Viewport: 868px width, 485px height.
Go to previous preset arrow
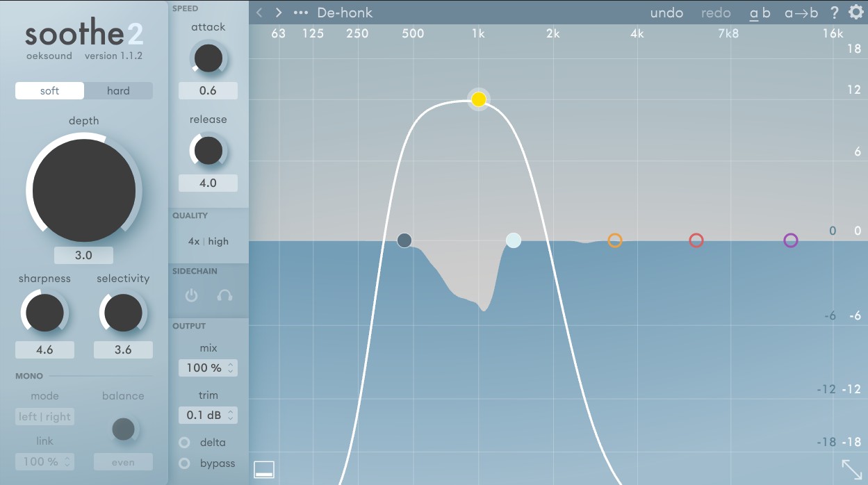click(x=259, y=13)
